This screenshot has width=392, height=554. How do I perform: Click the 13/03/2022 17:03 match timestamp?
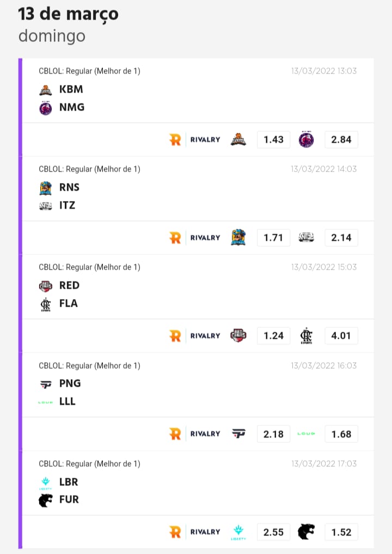[324, 464]
